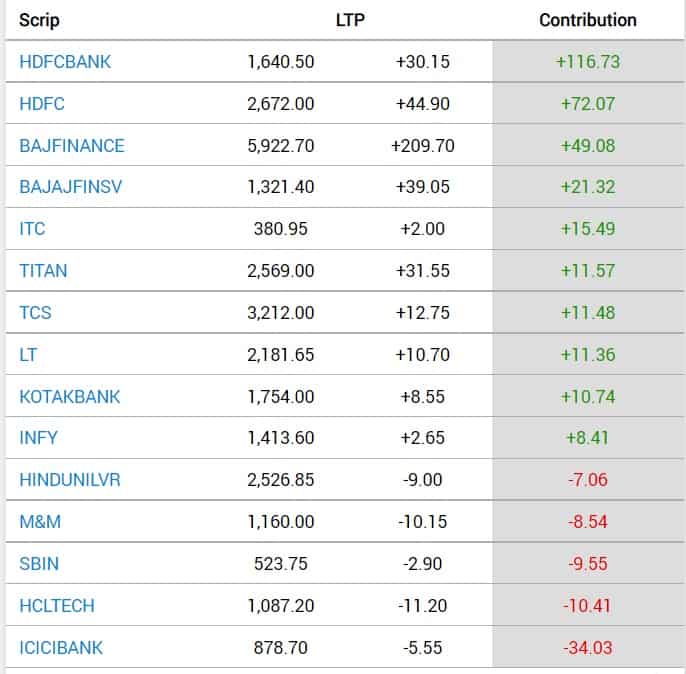The image size is (686, 674).
Task: Select HDFC change value +44.90
Action: 423,104
